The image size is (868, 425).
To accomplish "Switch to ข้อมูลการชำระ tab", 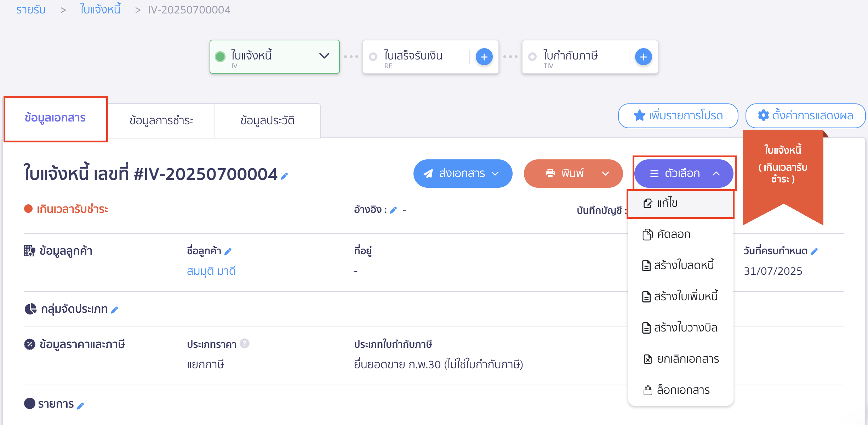I will coord(161,120).
